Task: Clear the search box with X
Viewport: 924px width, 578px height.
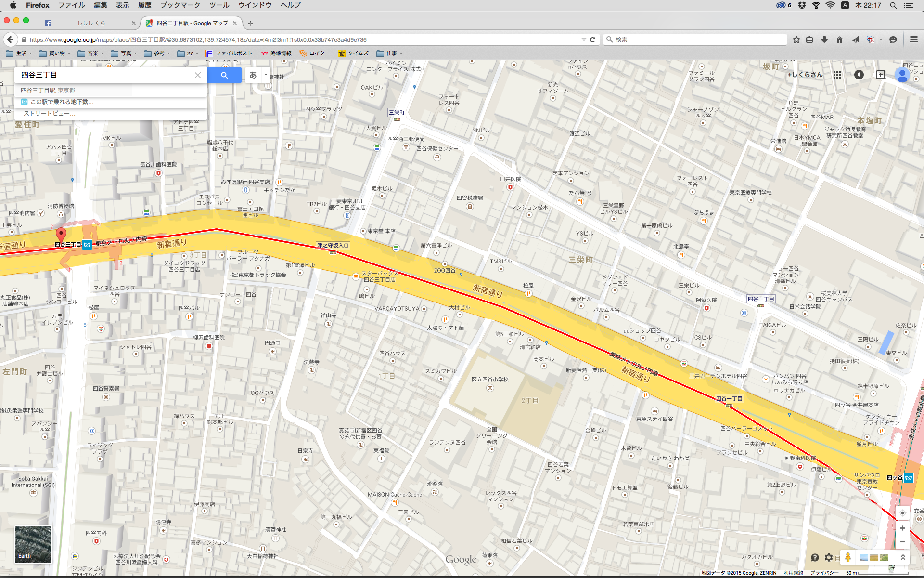Action: coord(198,75)
